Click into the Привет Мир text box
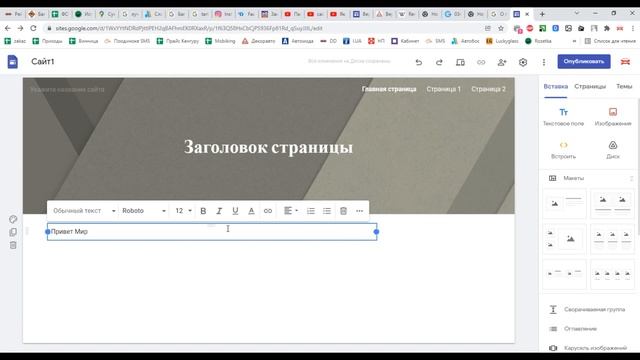The height and width of the screenshot is (360, 640). tap(212, 231)
